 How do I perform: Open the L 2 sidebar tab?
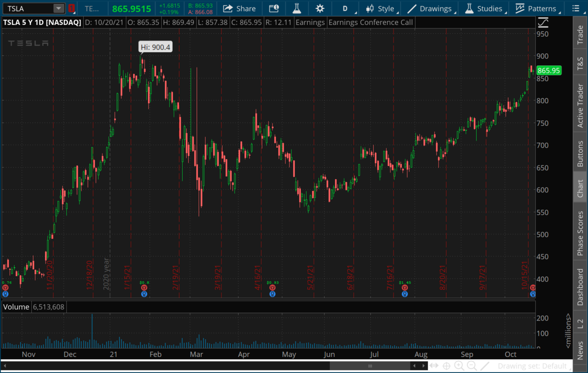(x=581, y=323)
